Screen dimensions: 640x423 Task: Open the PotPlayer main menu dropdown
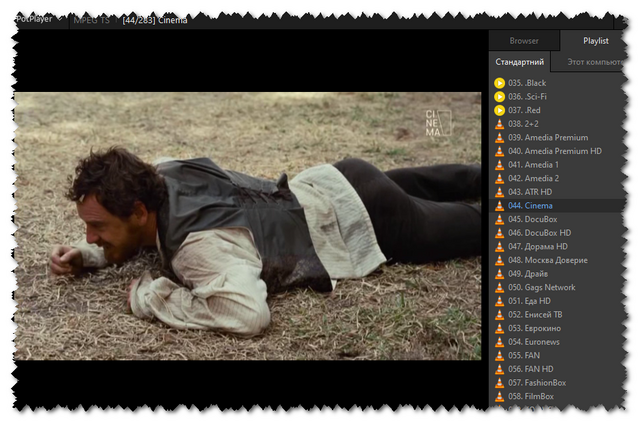pyautogui.click(x=40, y=19)
